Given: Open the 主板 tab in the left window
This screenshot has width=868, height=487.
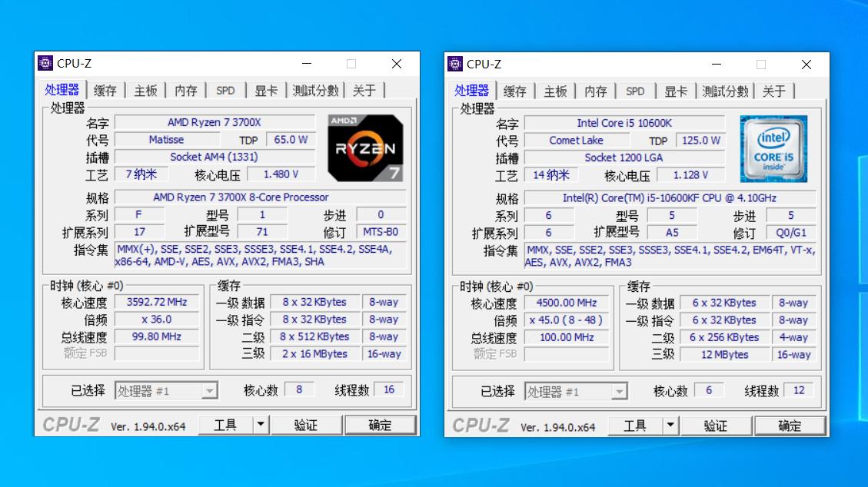Looking at the screenshot, I should [x=145, y=91].
